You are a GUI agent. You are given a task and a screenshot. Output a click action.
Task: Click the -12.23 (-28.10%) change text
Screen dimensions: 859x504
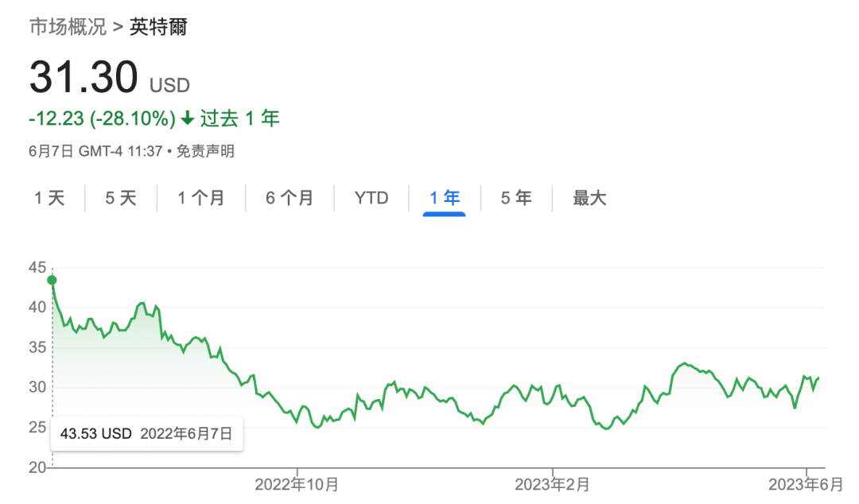point(102,118)
